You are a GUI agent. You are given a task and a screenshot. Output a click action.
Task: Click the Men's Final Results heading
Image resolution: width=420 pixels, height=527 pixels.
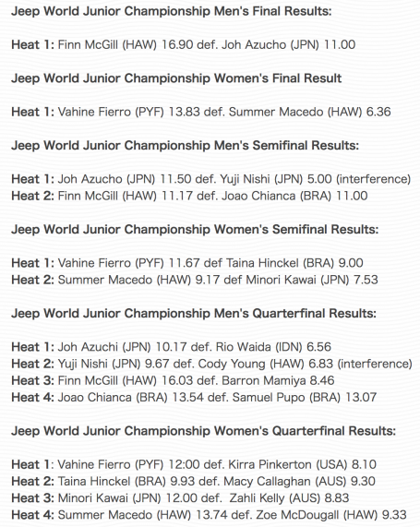172,11
